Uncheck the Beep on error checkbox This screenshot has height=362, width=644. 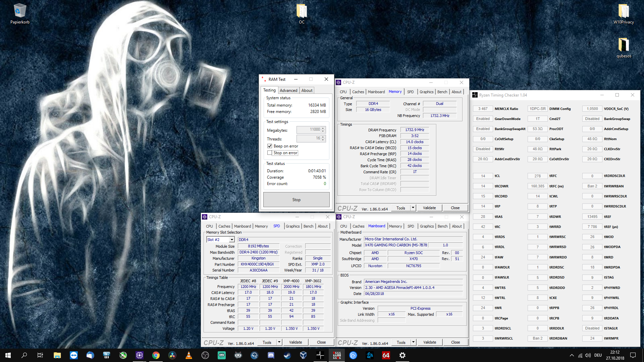pos(270,146)
